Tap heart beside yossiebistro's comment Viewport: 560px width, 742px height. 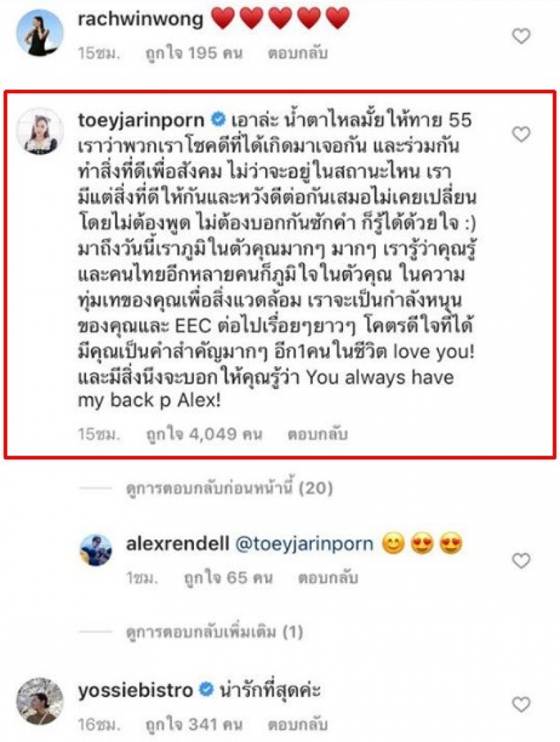coord(521,705)
